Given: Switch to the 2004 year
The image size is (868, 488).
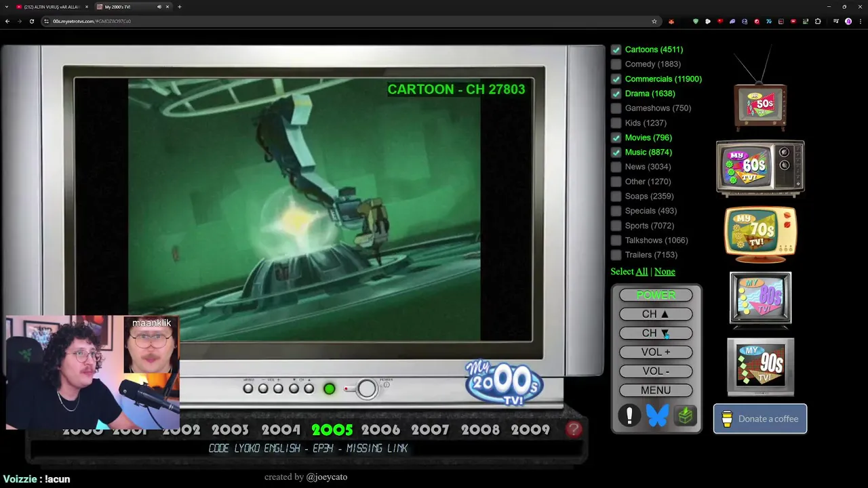Looking at the screenshot, I should point(281,430).
